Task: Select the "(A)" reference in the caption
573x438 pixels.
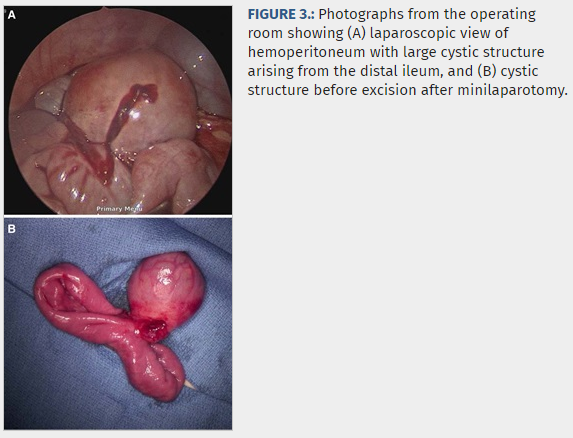Action: (357, 33)
